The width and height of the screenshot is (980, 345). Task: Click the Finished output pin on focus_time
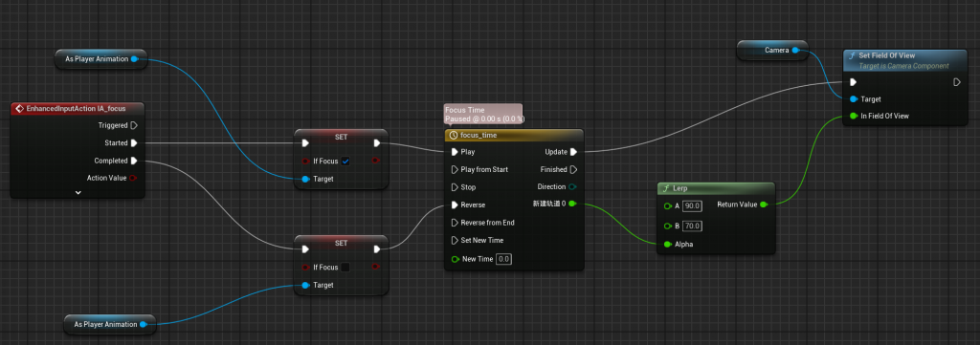click(x=574, y=169)
